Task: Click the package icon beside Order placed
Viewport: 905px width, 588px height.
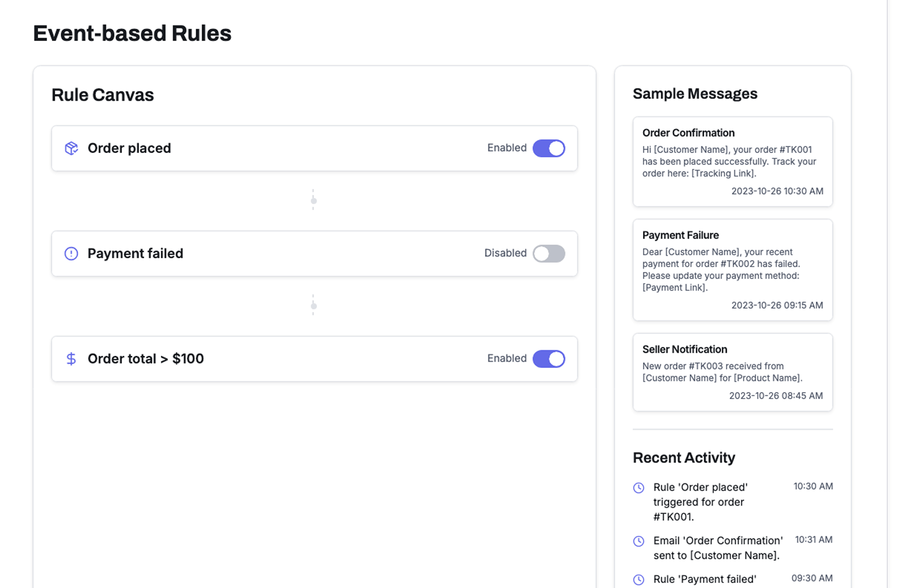Action: 71,148
